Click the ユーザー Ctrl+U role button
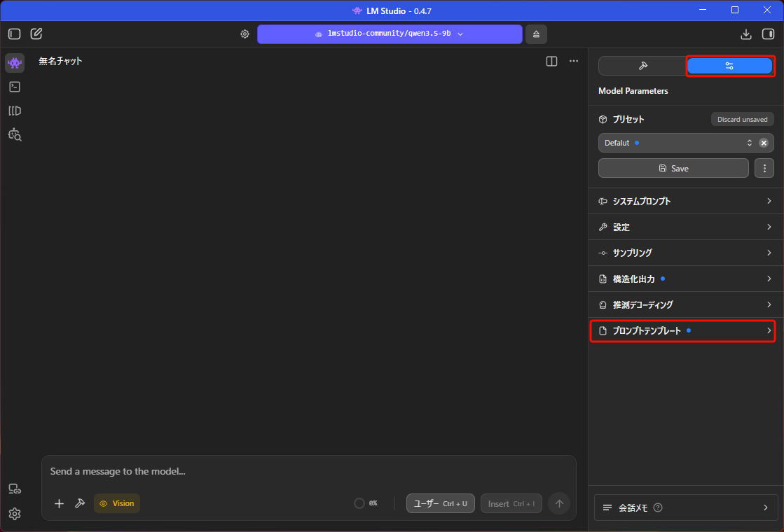This screenshot has height=532, width=784. click(441, 503)
